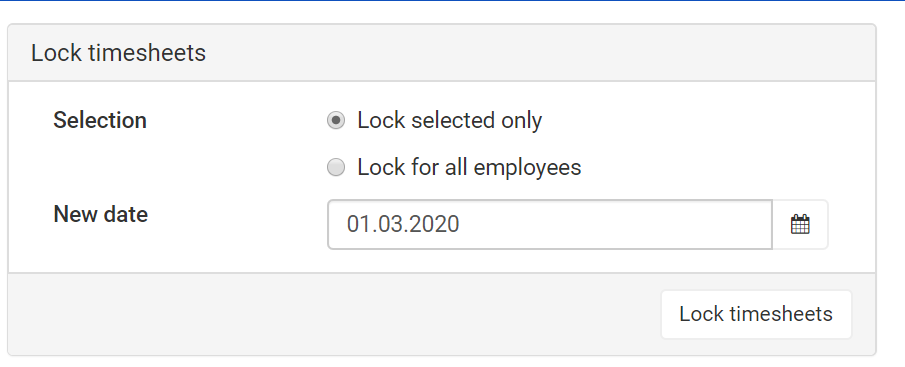The width and height of the screenshot is (905, 367).
Task: Enable locking for selected employees only
Action: (x=336, y=120)
